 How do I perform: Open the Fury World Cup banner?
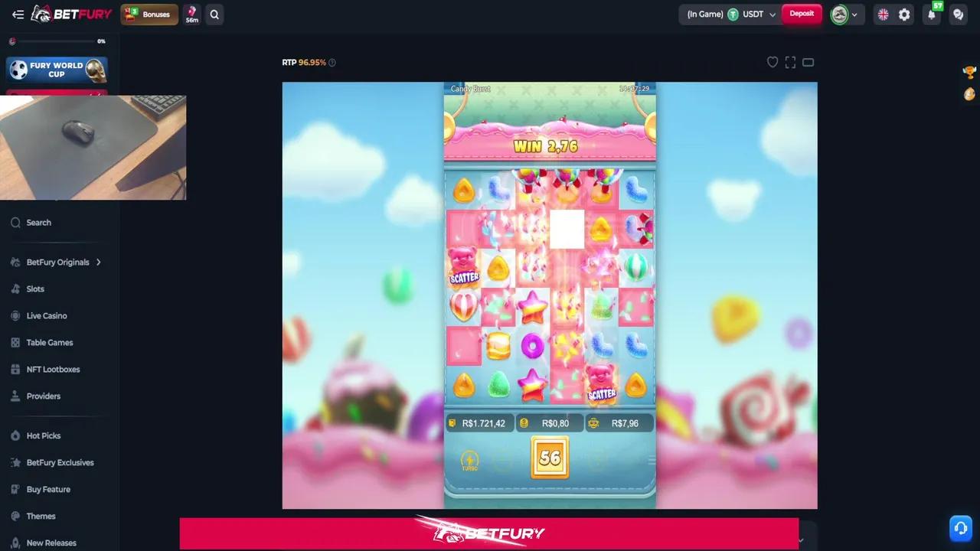coord(57,70)
